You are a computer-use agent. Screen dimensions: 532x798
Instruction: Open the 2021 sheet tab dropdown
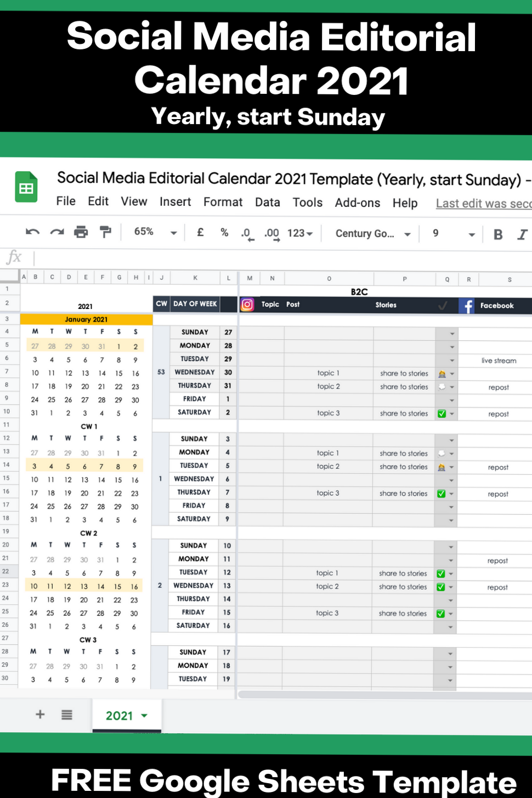coord(144,716)
